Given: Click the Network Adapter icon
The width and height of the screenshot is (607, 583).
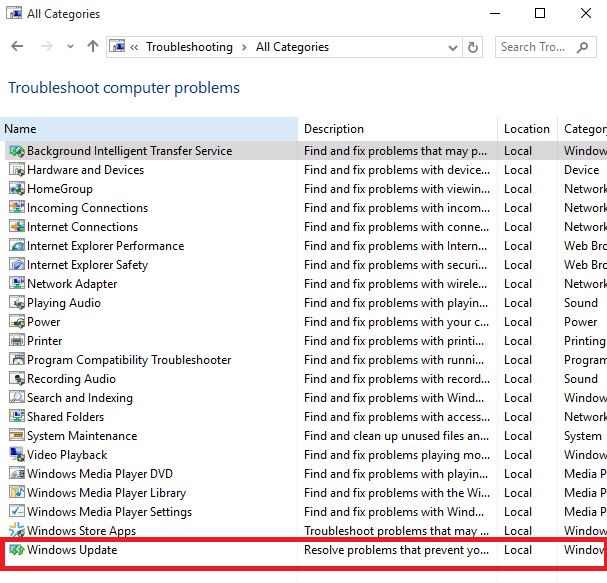Looking at the screenshot, I should coord(17,284).
